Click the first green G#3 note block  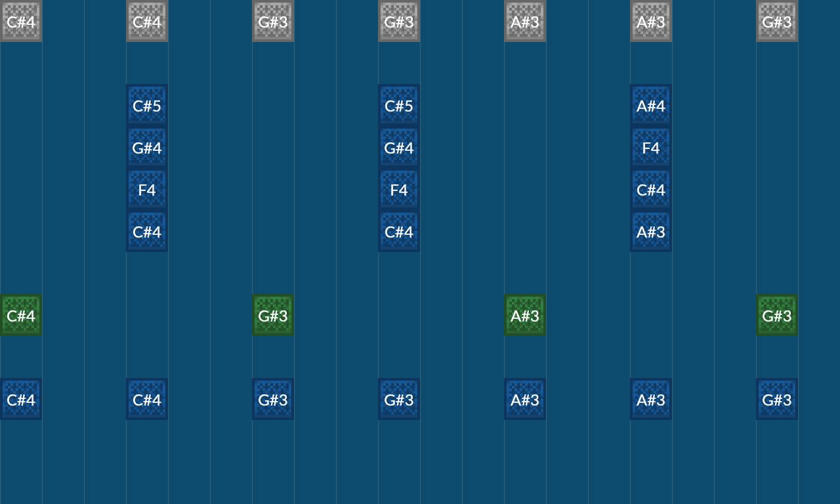pos(273,315)
